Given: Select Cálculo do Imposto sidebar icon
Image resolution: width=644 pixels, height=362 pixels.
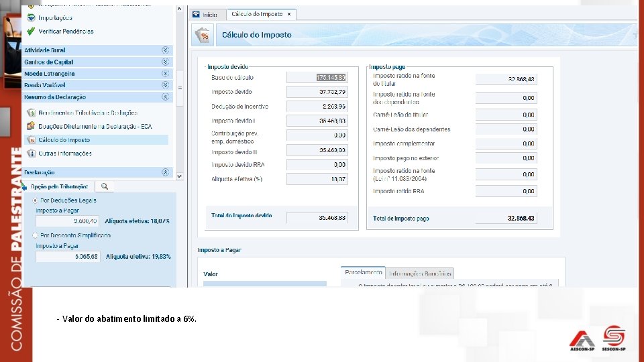Looking at the screenshot, I should tap(31, 140).
